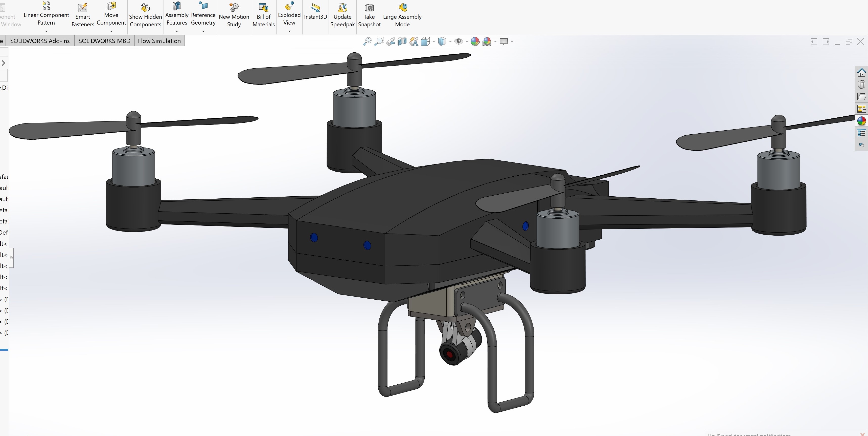
Task: Open SOLIDWORKS Resources home tab
Action: (862, 73)
